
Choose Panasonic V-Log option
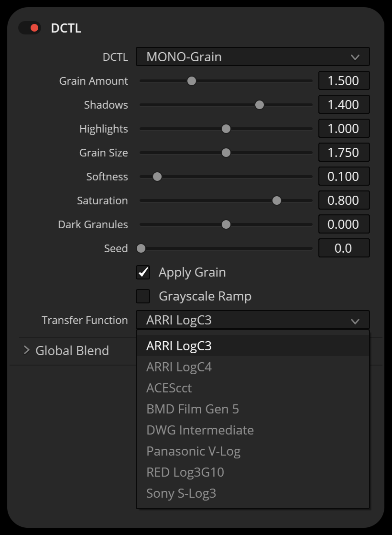(193, 451)
